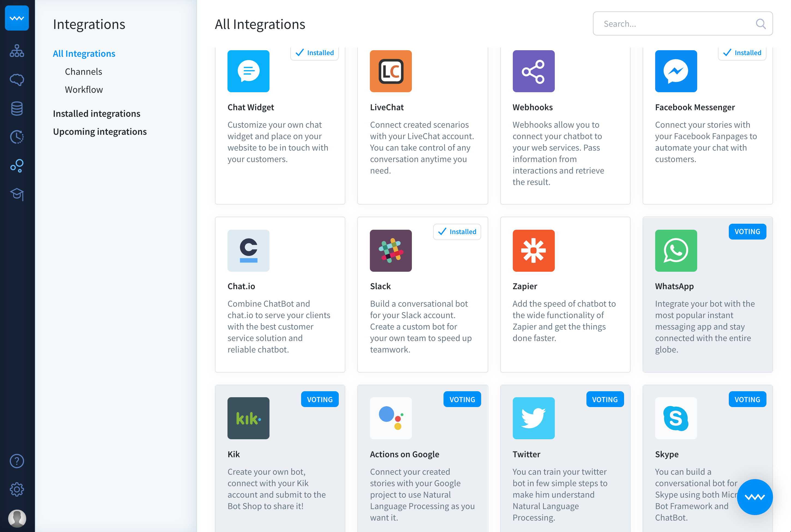Click the VOTING badge on Kik
791x532 pixels.
tap(320, 399)
